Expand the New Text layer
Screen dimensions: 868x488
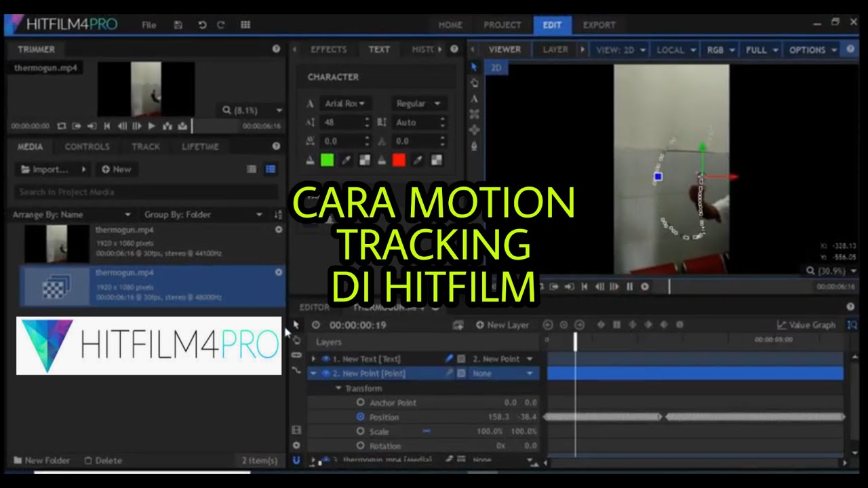click(313, 359)
